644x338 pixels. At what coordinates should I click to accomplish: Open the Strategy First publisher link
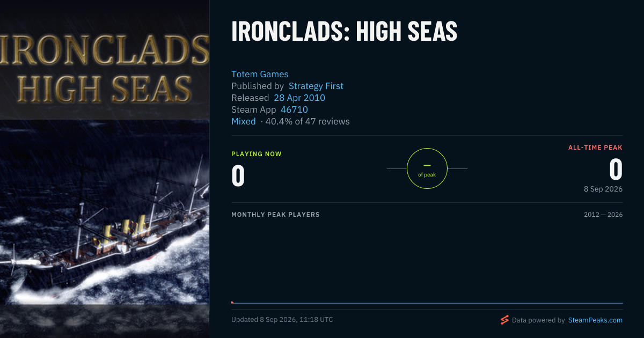coord(316,86)
